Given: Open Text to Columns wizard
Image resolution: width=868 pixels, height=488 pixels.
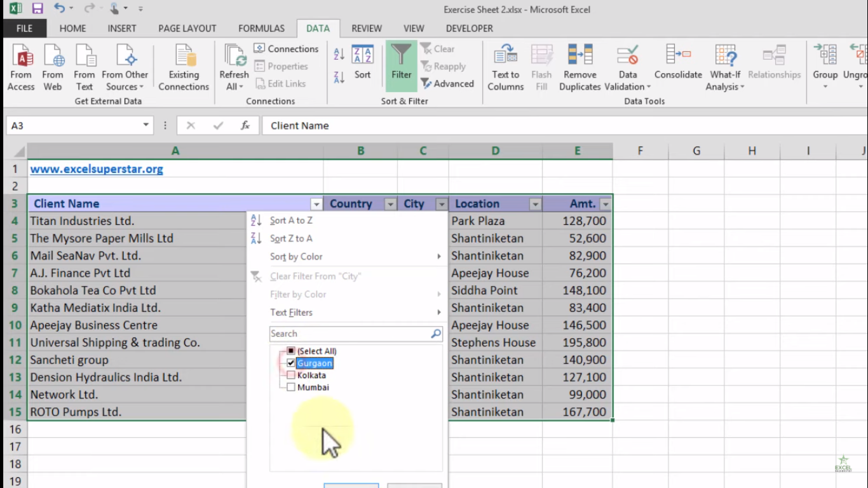Looking at the screenshot, I should pos(505,68).
